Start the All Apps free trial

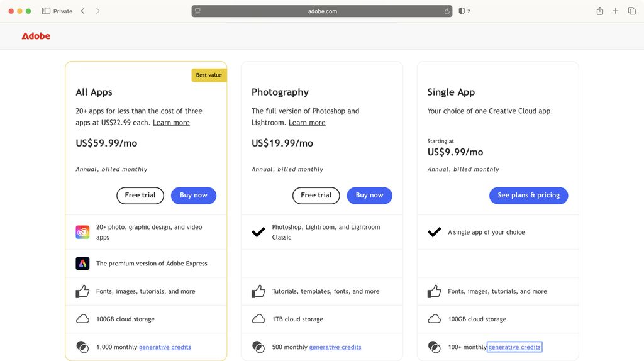[x=140, y=196]
